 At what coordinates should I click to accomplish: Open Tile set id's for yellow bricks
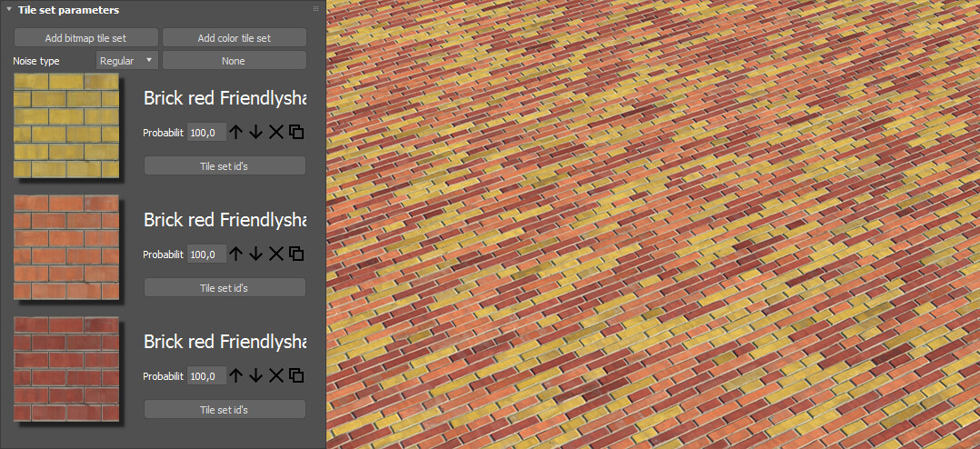pyautogui.click(x=225, y=165)
